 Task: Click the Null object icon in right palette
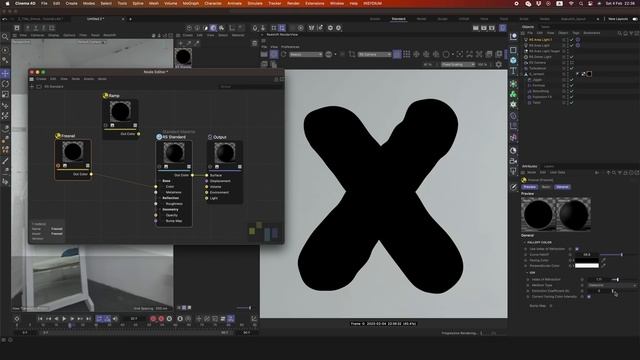coord(513,36)
